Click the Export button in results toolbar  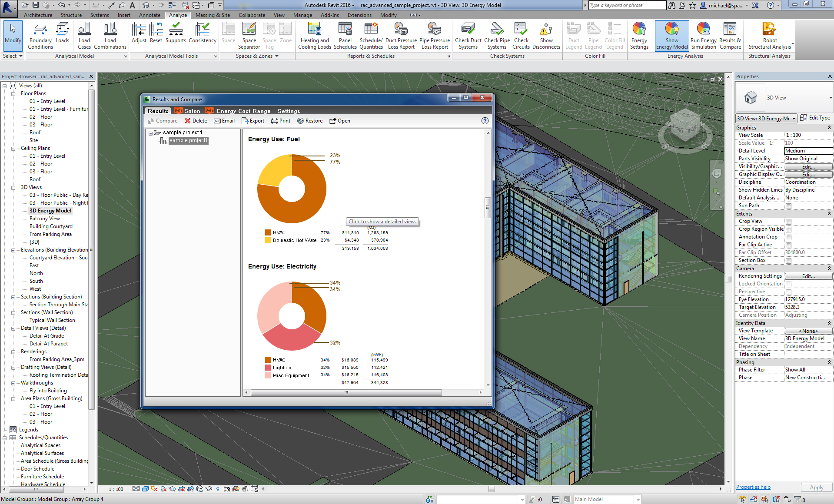pos(253,121)
